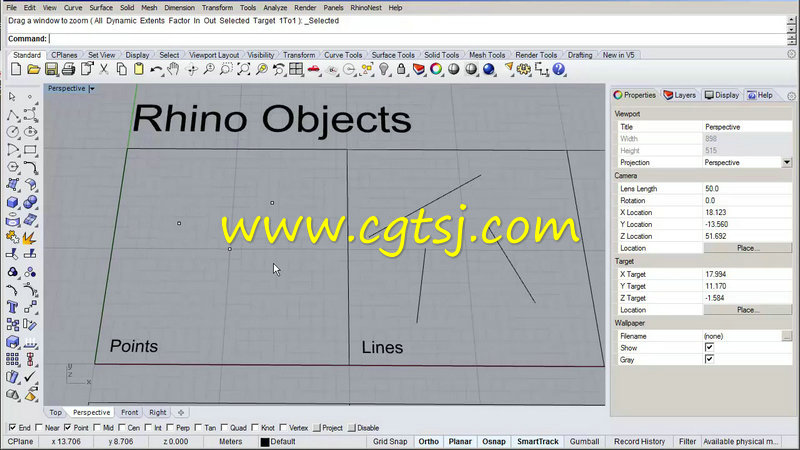Open the Curve menu
The image size is (800, 450).
73,8
